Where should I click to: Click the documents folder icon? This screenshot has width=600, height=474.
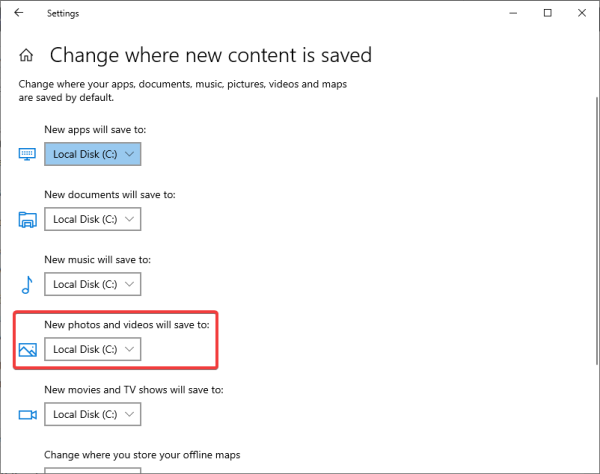(27, 219)
